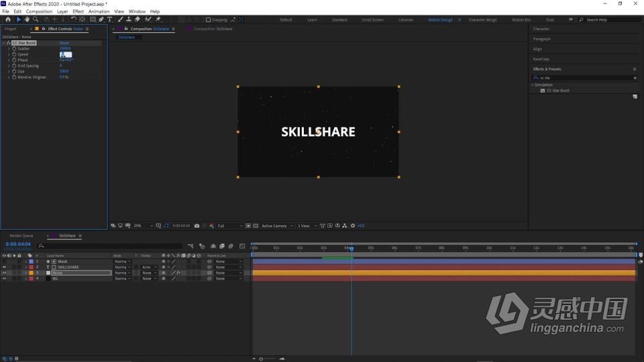This screenshot has width=644, height=362.
Task: Reset the CC Star Burst effect
Action: [64, 43]
